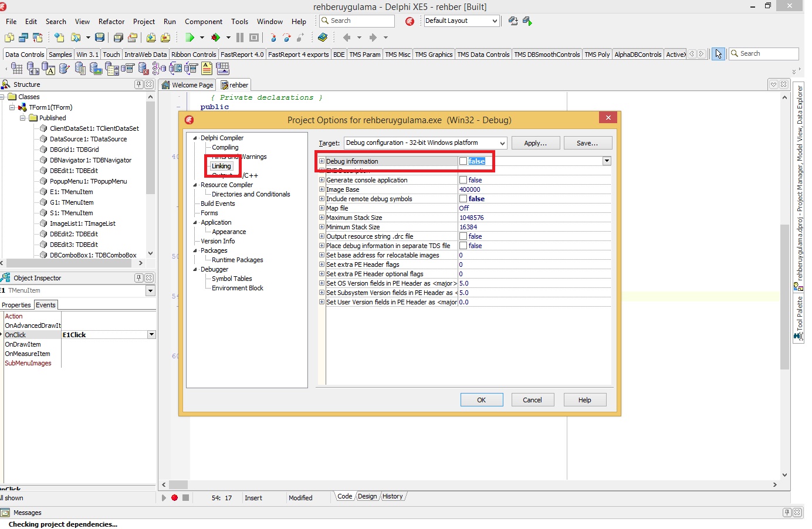812x529 pixels.
Task: Click the IDE Insight Search field
Action: click(357, 21)
